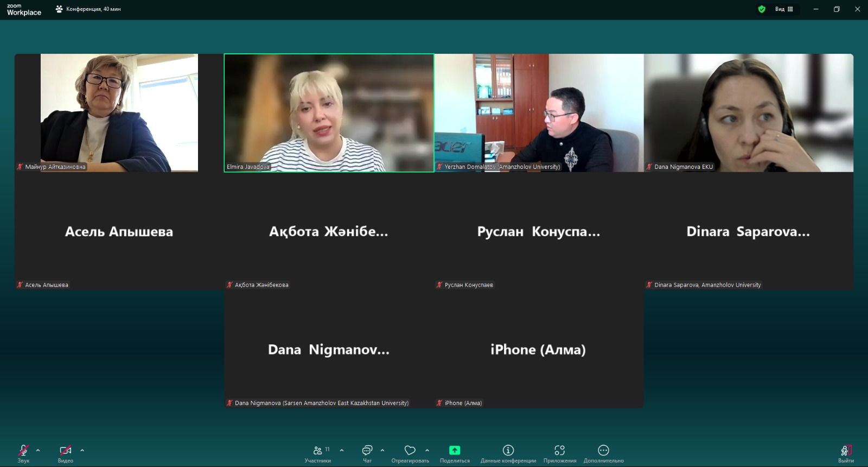868x467 pixels.
Task: Unmute microphone with the Звук button
Action: click(23, 453)
